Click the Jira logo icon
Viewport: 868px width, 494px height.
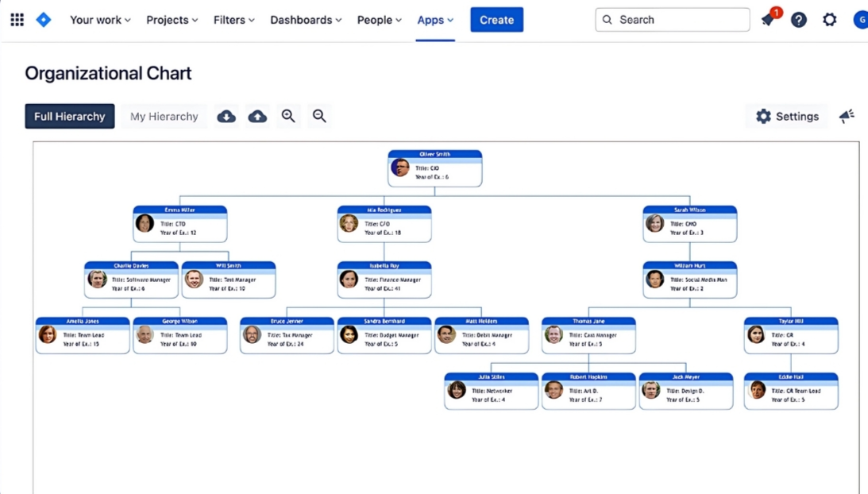[x=44, y=19]
